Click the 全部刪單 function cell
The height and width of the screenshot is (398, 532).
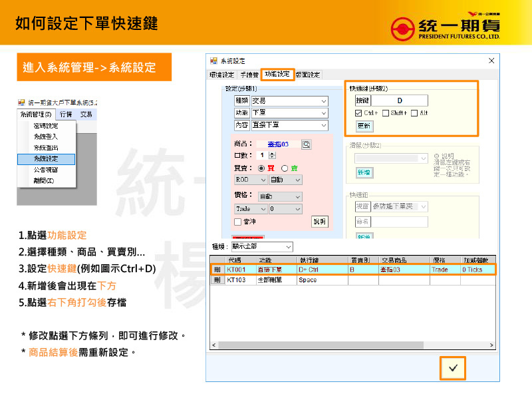[276, 280]
